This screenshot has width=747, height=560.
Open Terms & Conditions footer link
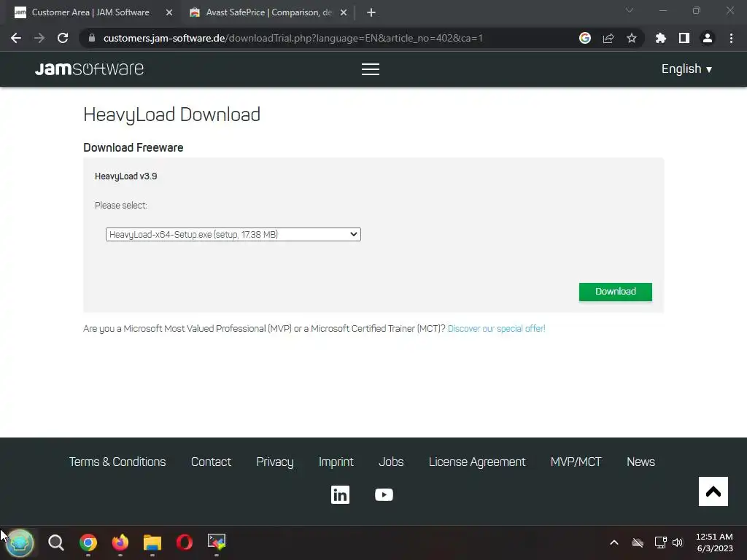(117, 462)
